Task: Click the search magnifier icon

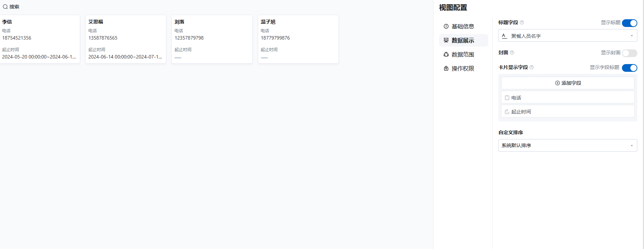Action: tap(5, 7)
